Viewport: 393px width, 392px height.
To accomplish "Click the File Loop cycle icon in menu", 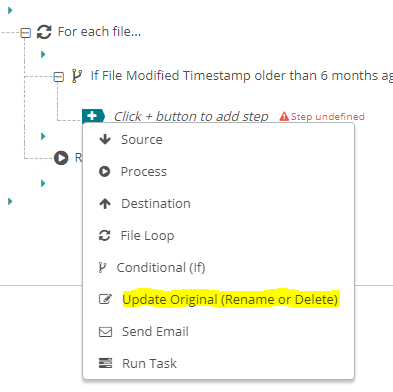I will [105, 235].
